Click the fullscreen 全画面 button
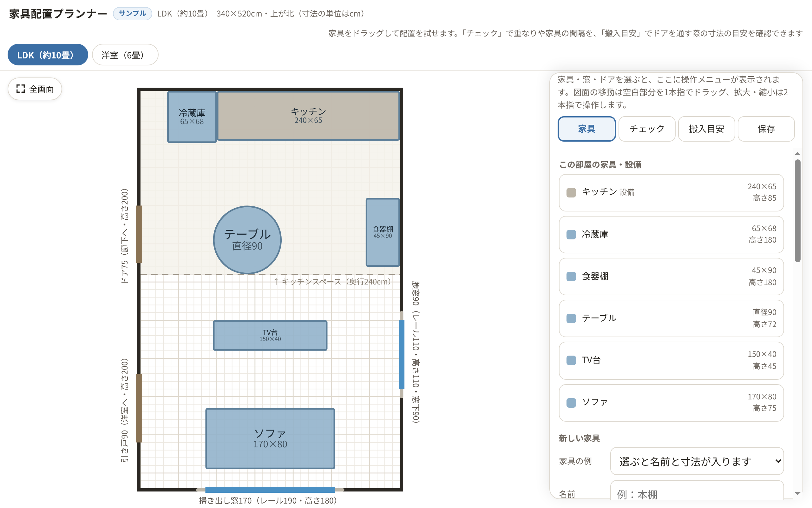Screen dimensions: 812x508 (35, 89)
